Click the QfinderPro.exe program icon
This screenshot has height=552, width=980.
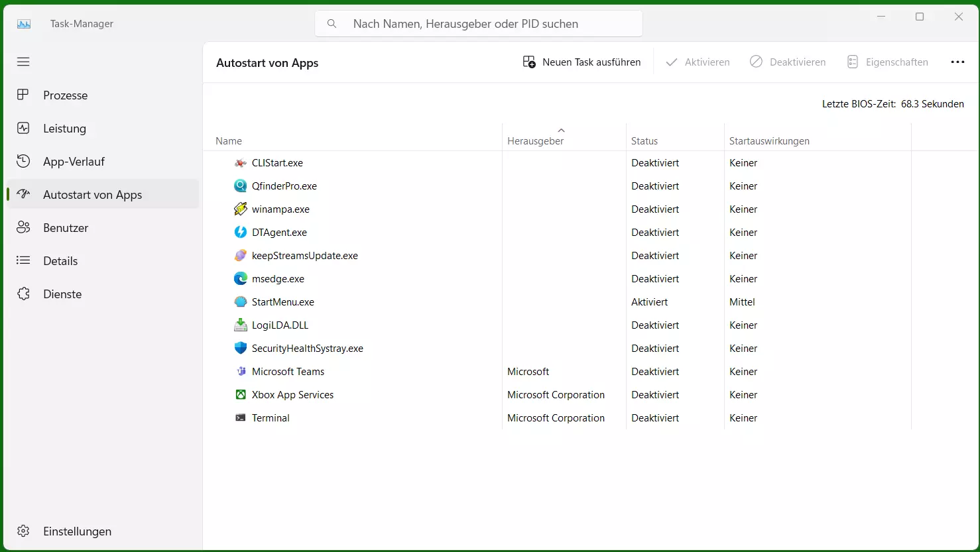click(241, 186)
